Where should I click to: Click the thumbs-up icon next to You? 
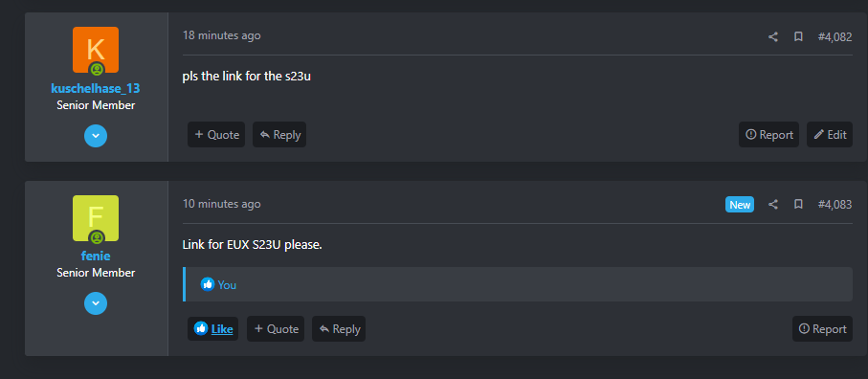(207, 284)
